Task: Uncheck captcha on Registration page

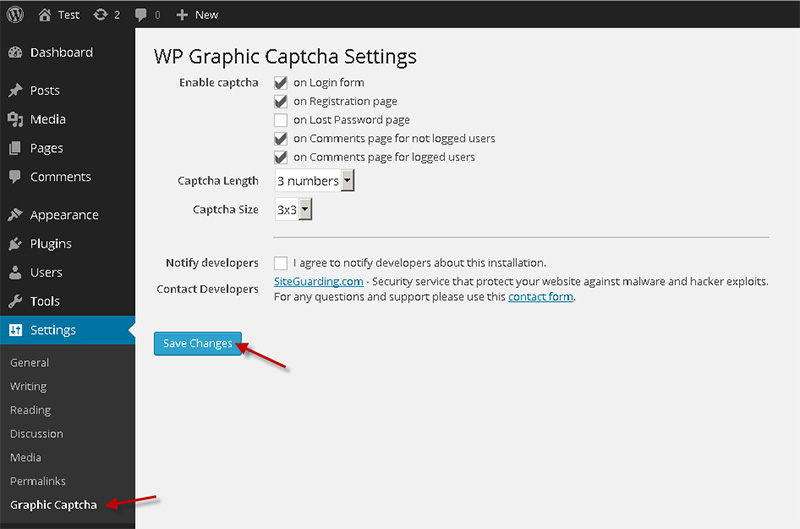Action: click(x=281, y=101)
